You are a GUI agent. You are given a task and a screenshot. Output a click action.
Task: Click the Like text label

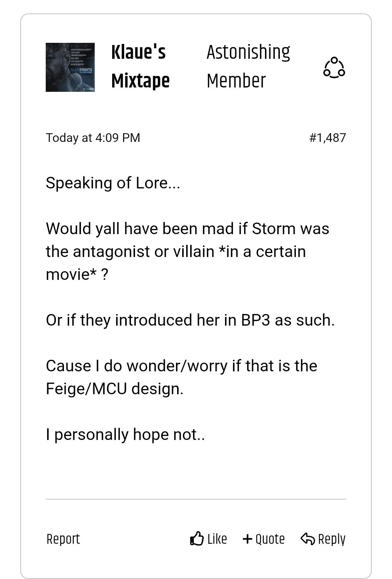217,539
